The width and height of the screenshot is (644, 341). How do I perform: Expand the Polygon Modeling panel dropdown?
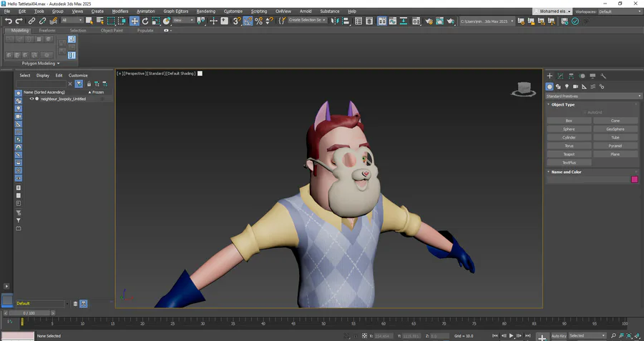coord(41,63)
